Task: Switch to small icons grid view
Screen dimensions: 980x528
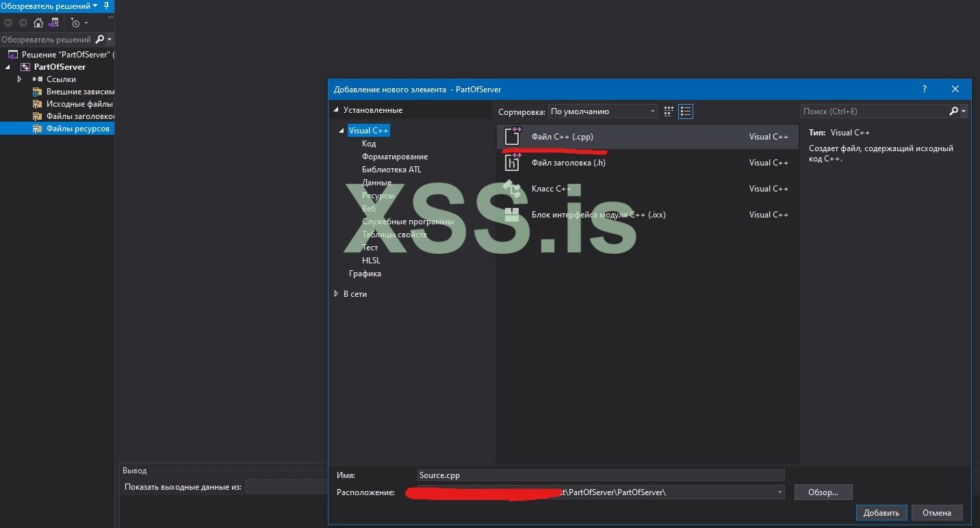Action: (669, 111)
